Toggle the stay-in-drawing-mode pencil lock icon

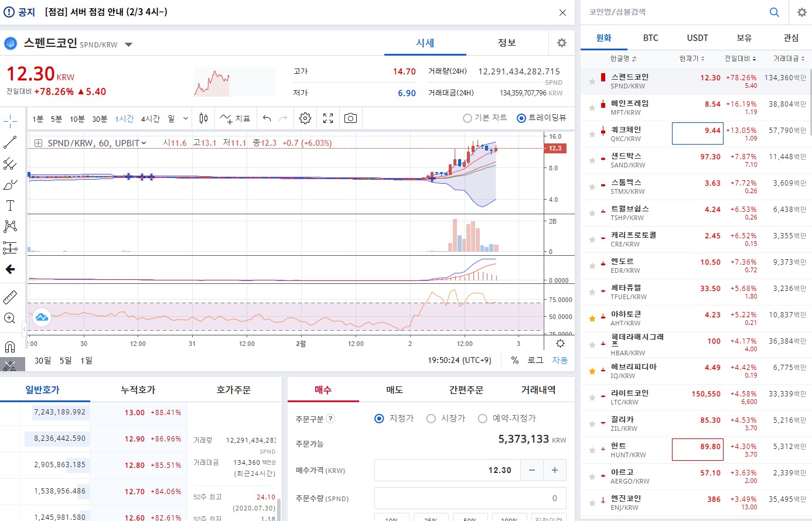point(10,365)
